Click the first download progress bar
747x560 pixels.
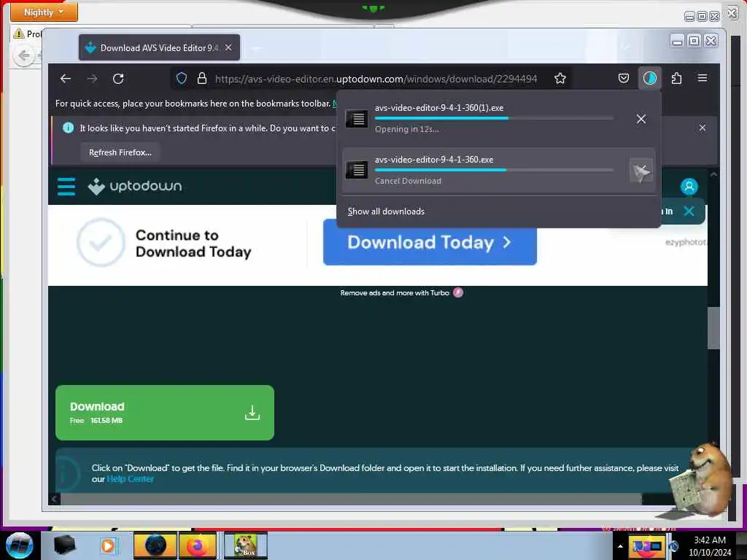tap(494, 118)
